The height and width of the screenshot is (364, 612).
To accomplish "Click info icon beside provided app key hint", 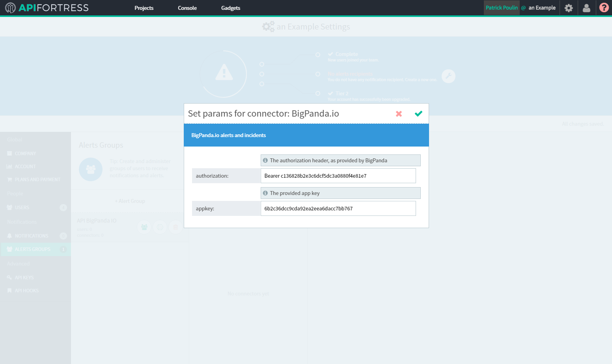I will (265, 193).
